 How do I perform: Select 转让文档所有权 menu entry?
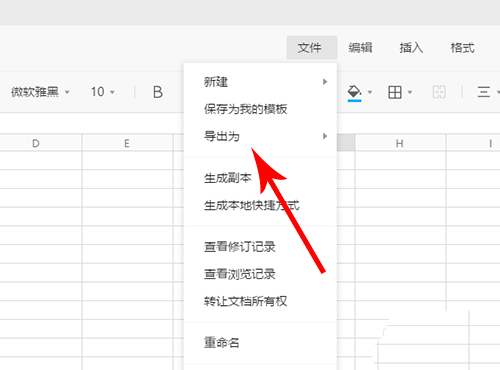pos(260,302)
